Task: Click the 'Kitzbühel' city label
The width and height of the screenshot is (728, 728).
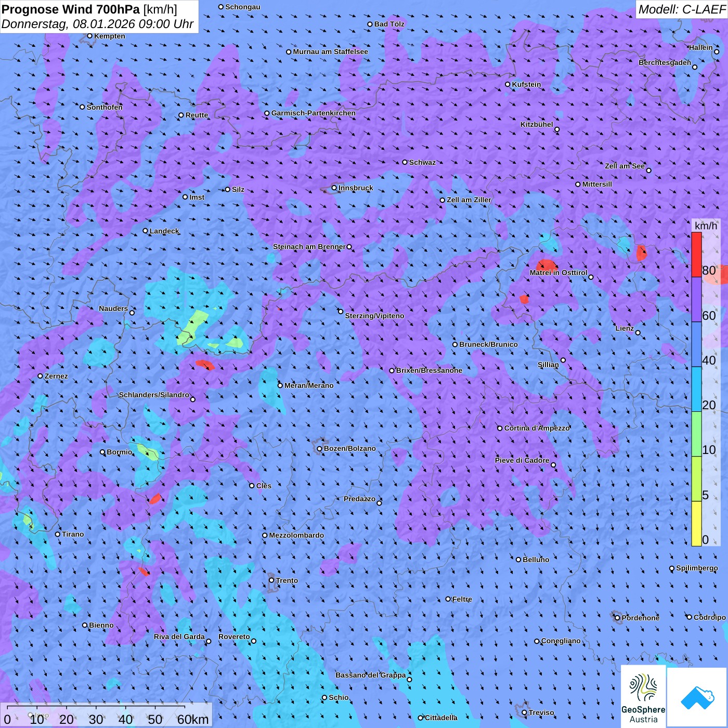Action: coord(537,124)
